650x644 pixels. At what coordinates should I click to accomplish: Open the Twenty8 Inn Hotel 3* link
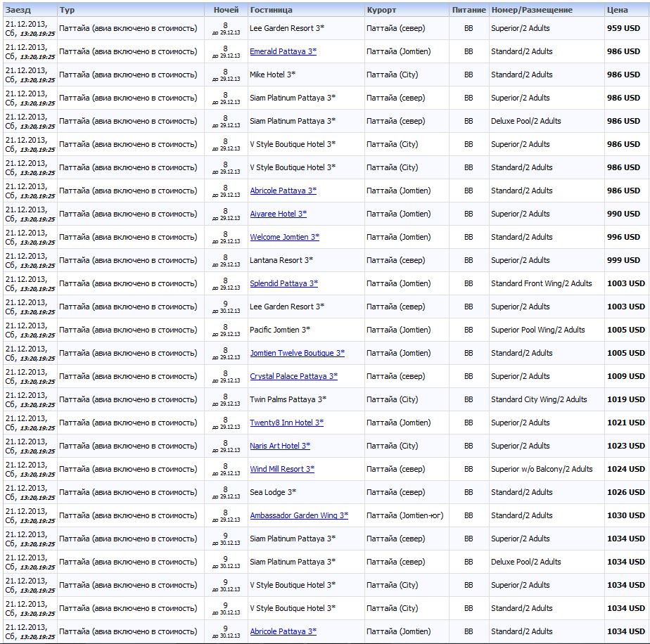[286, 423]
